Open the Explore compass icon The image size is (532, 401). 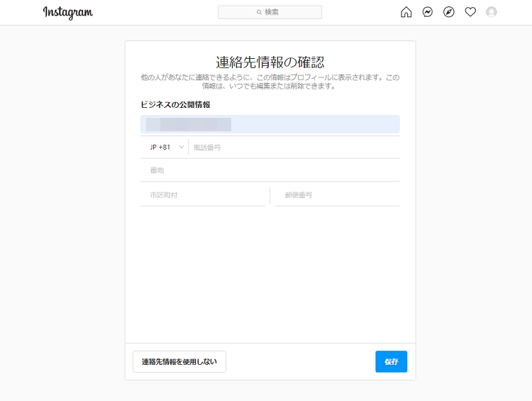(449, 12)
